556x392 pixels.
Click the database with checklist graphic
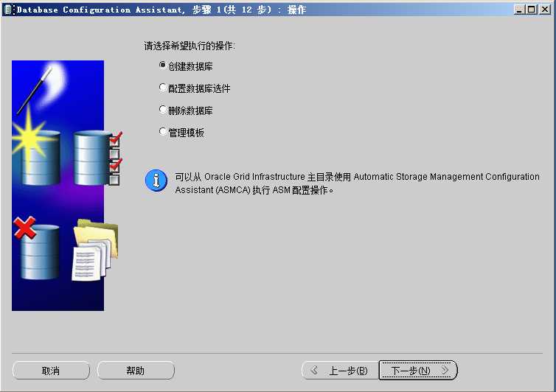coord(98,158)
